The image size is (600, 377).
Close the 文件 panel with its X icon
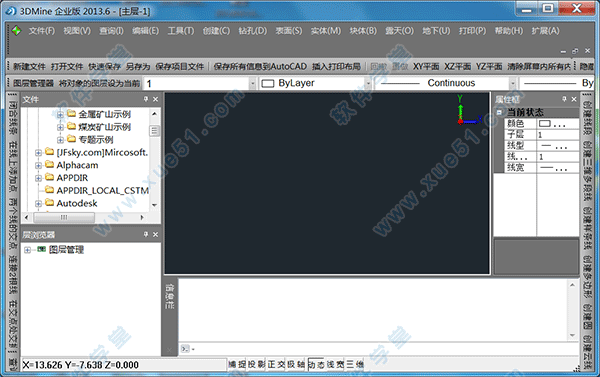155,99
